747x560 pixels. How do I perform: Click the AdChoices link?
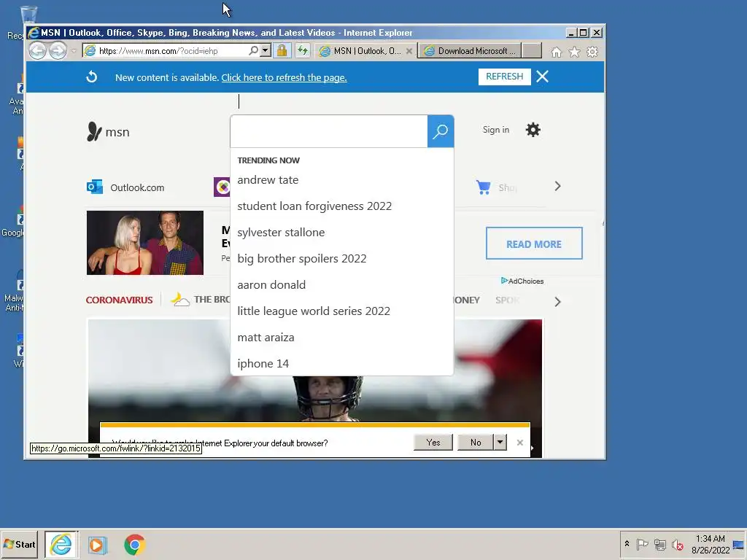coord(522,281)
